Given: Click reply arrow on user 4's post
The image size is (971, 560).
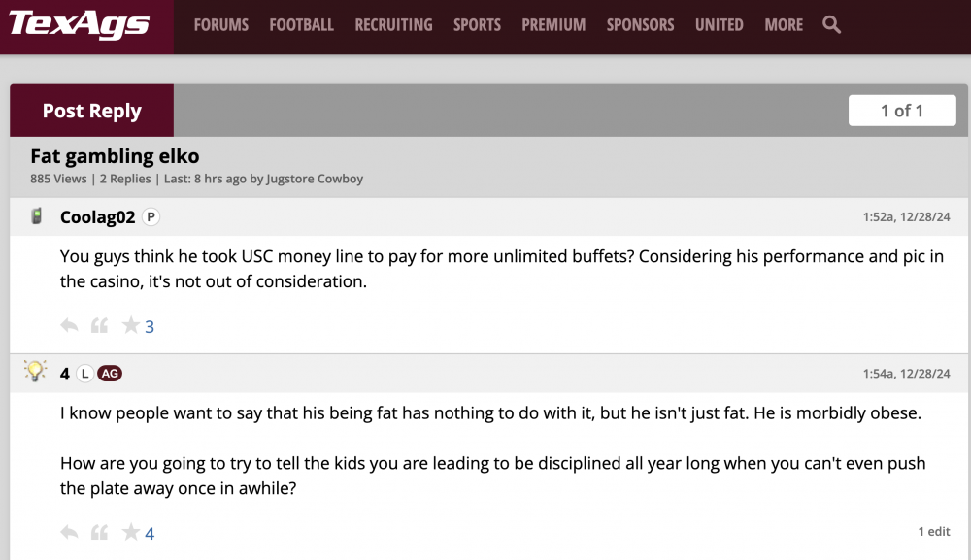Looking at the screenshot, I should coord(69,532).
